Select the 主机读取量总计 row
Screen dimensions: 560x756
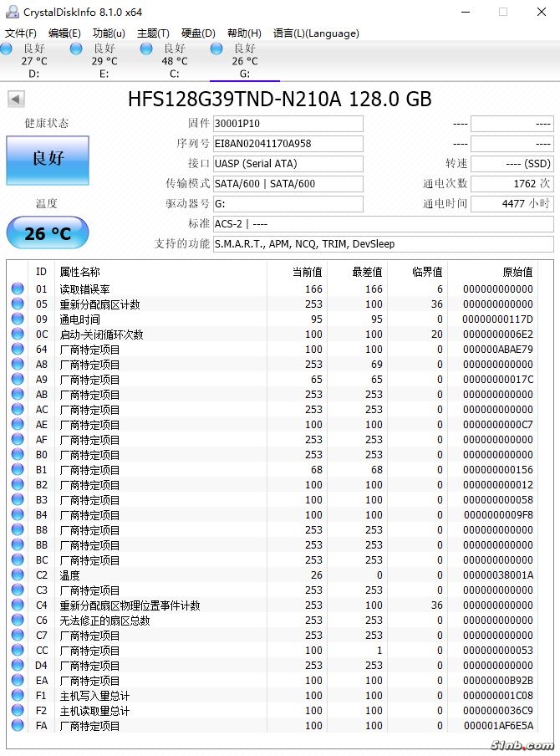pos(272,710)
